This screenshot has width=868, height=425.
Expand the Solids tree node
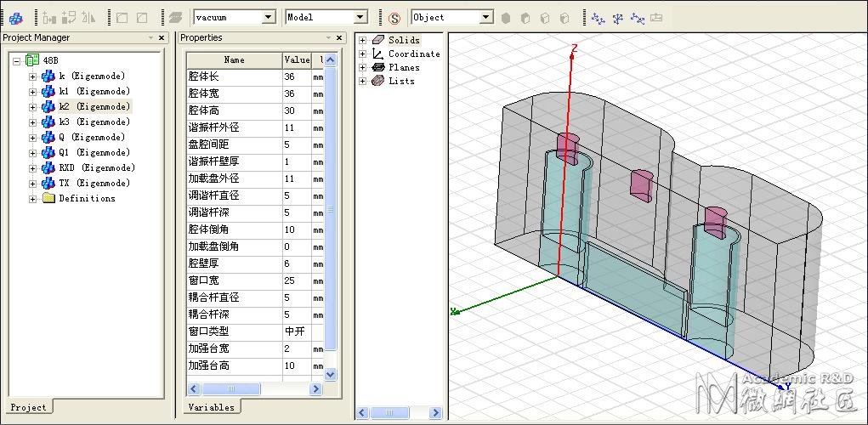click(x=363, y=40)
